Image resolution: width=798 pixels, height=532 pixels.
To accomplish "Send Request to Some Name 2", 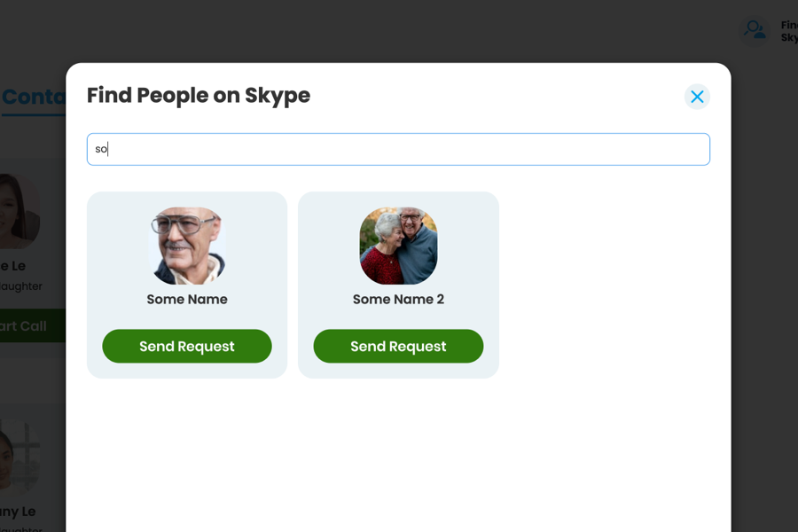I will tap(398, 346).
